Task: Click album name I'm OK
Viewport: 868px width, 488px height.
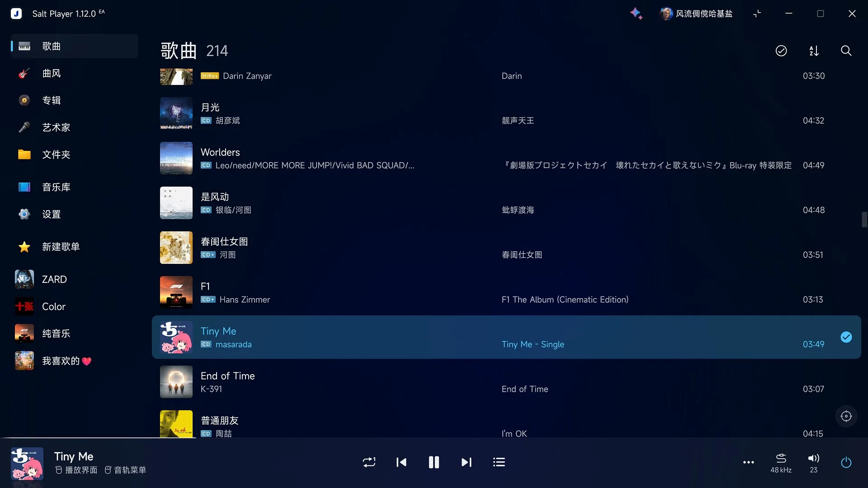Action: tap(514, 434)
